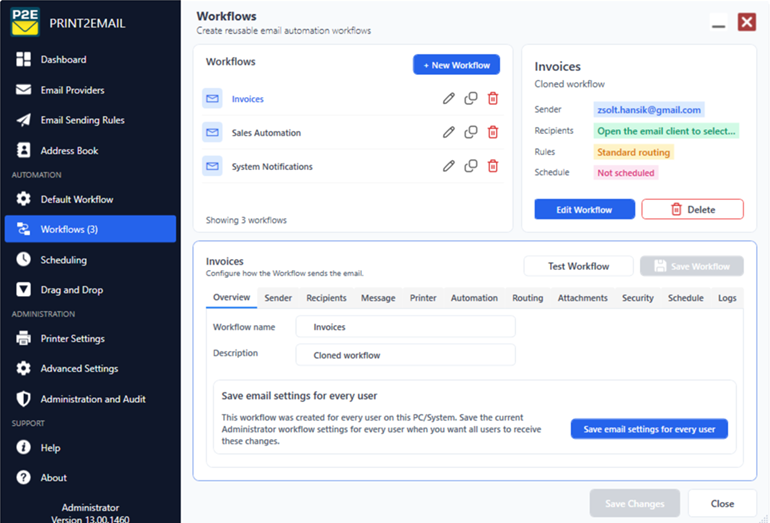The image size is (770, 523).
Task: Click the Default Workflow gear icon
Action: [x=23, y=199]
